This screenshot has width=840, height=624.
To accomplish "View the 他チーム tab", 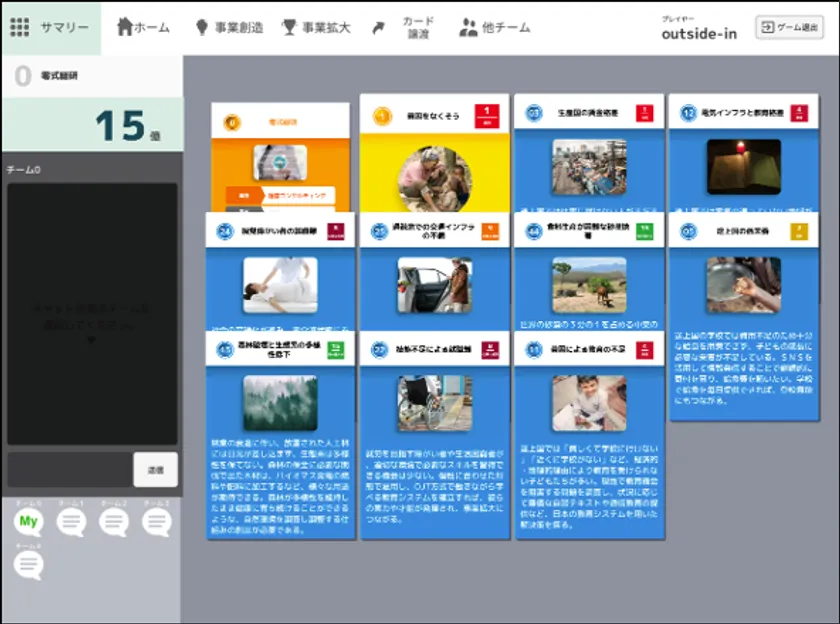I will (494, 28).
